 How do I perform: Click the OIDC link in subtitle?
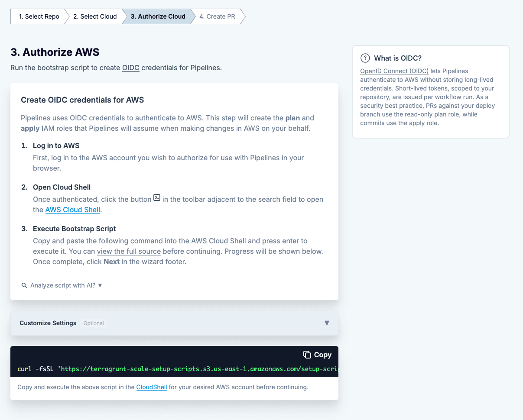tap(131, 68)
